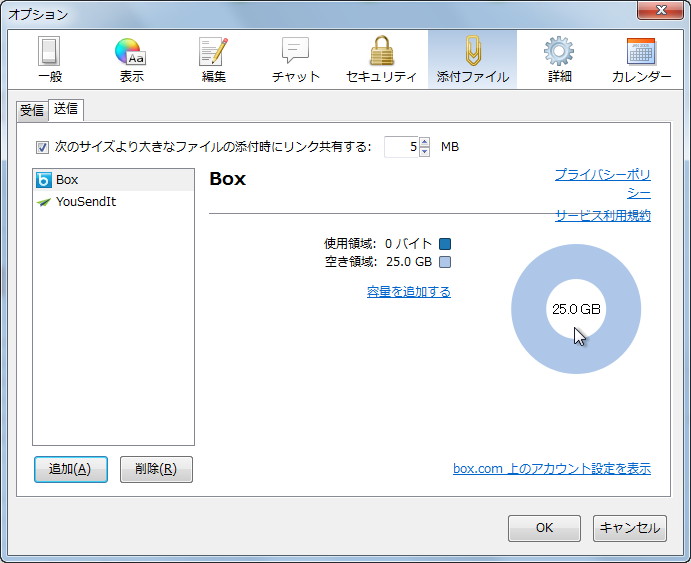Screen dimensions: 691x563
Task: Decrease the MB threshold with down arrow
Action: pyautogui.click(x=424, y=152)
